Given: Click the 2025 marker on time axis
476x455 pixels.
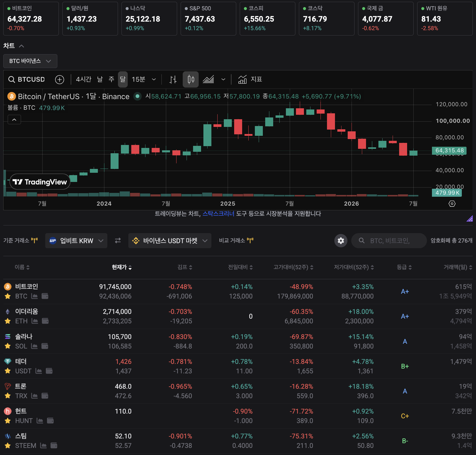Looking at the screenshot, I should coord(228,204).
